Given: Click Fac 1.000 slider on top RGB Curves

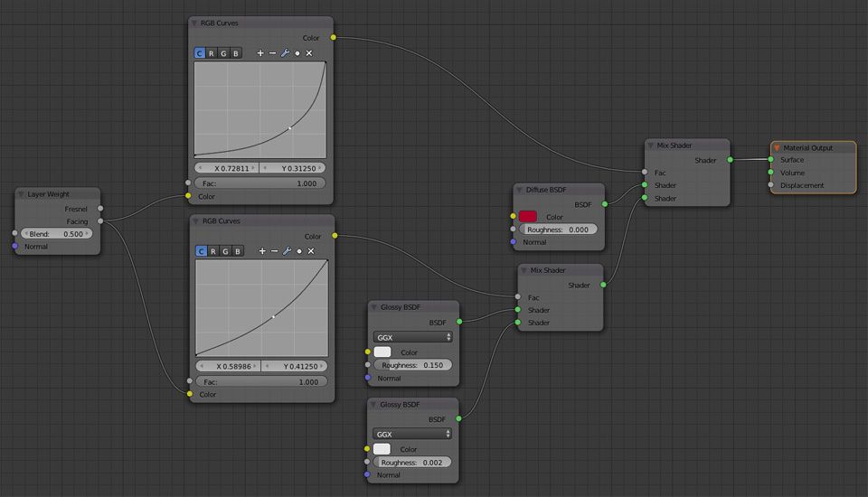Looking at the screenshot, I should coord(259,183).
